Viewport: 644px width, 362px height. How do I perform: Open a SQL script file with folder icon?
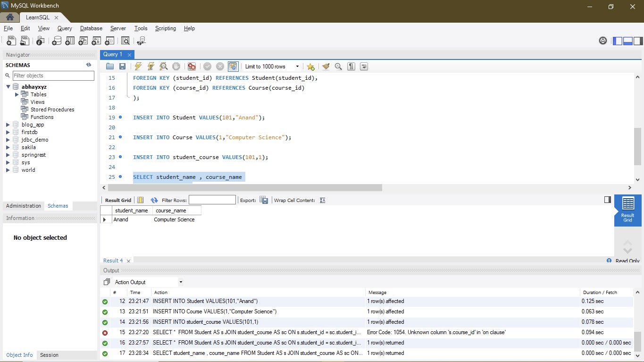110,67
